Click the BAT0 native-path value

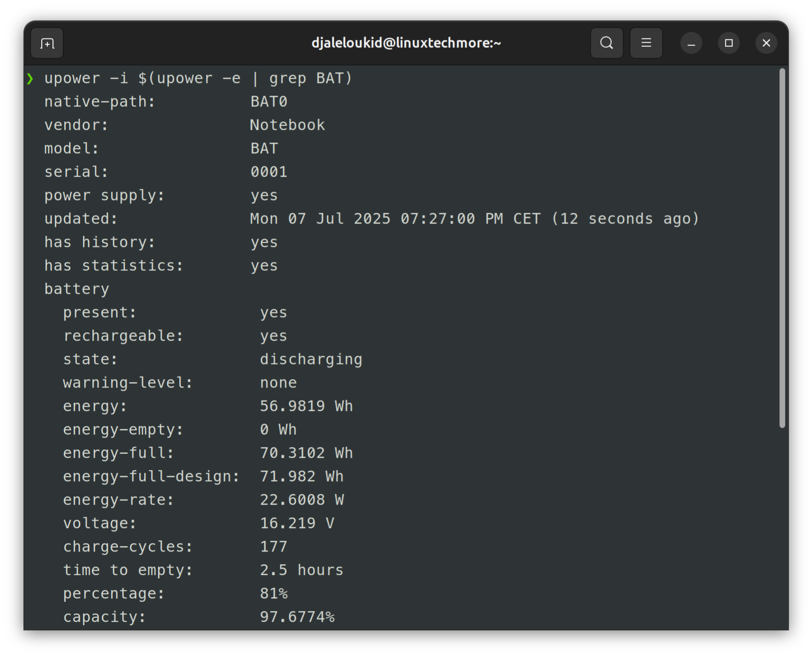coord(269,102)
